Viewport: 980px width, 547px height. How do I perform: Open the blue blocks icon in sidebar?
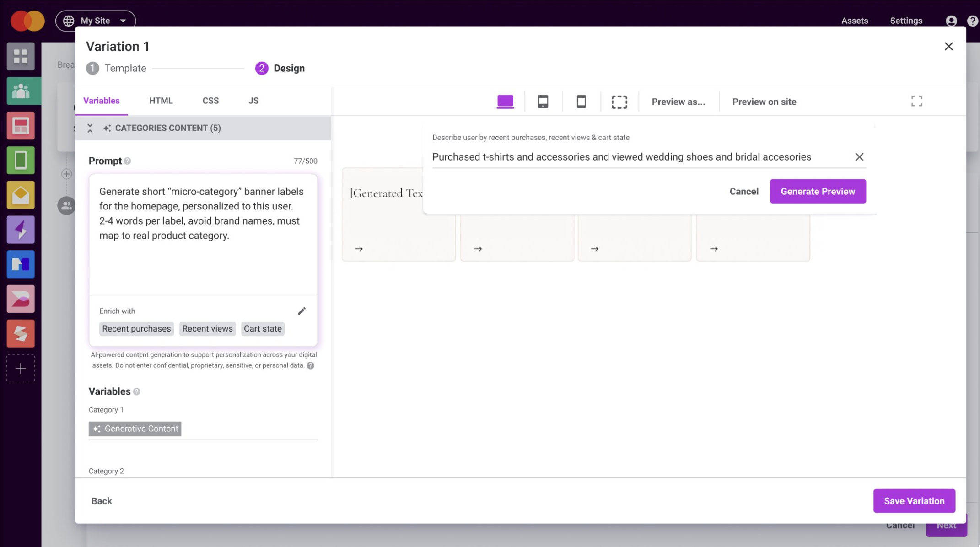click(21, 264)
